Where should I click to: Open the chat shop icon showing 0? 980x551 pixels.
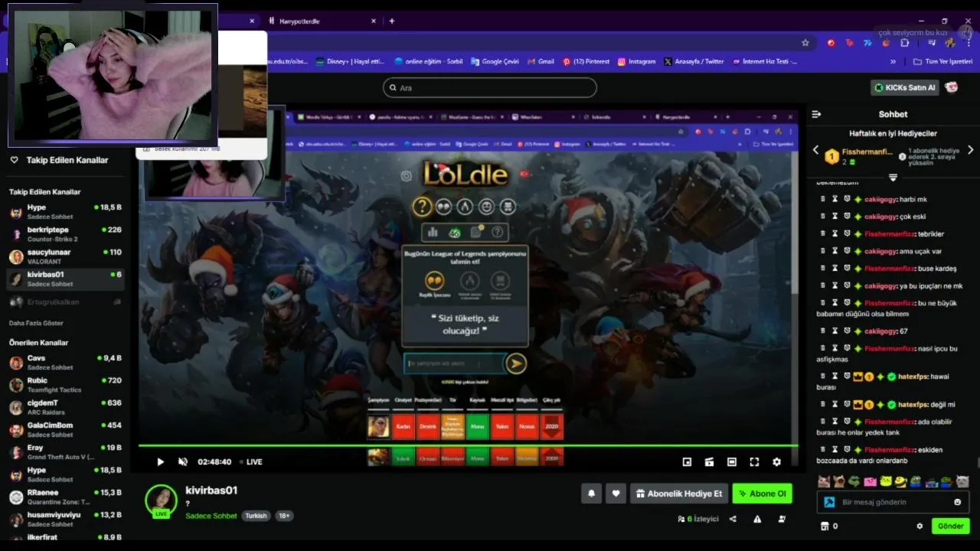pyautogui.click(x=828, y=526)
